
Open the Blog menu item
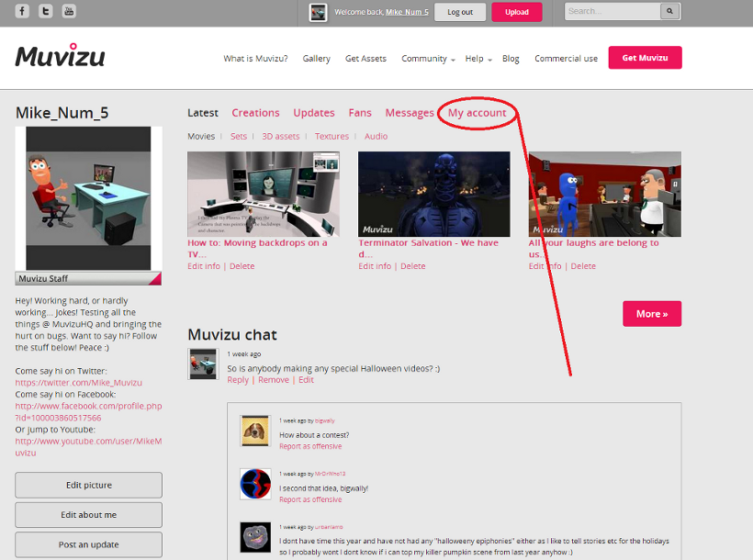coord(511,58)
